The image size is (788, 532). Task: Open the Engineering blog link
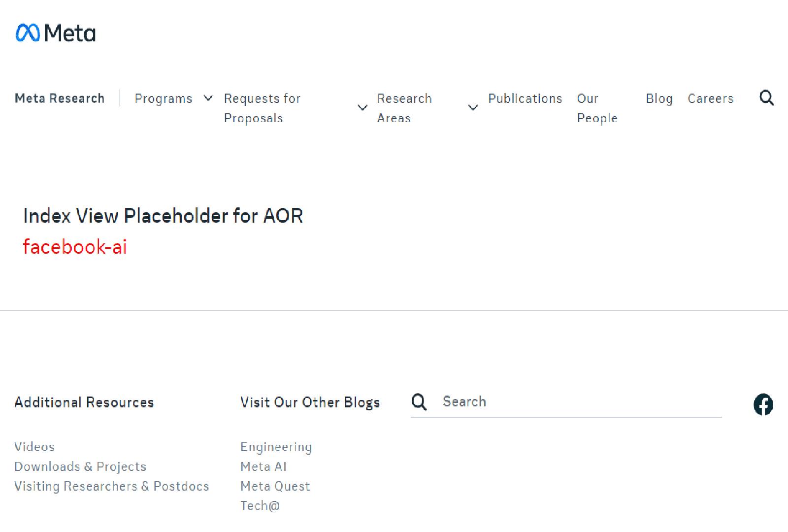click(x=276, y=447)
